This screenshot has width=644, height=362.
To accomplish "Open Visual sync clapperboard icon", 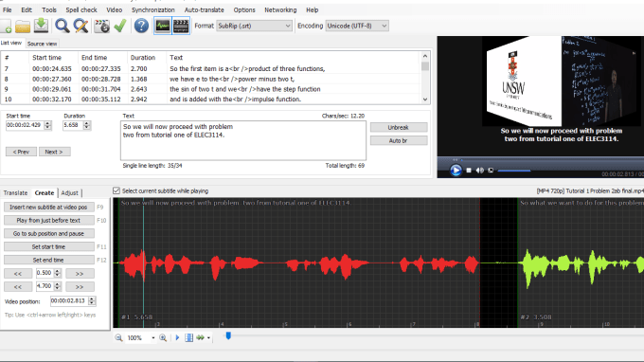I will [x=101, y=26].
